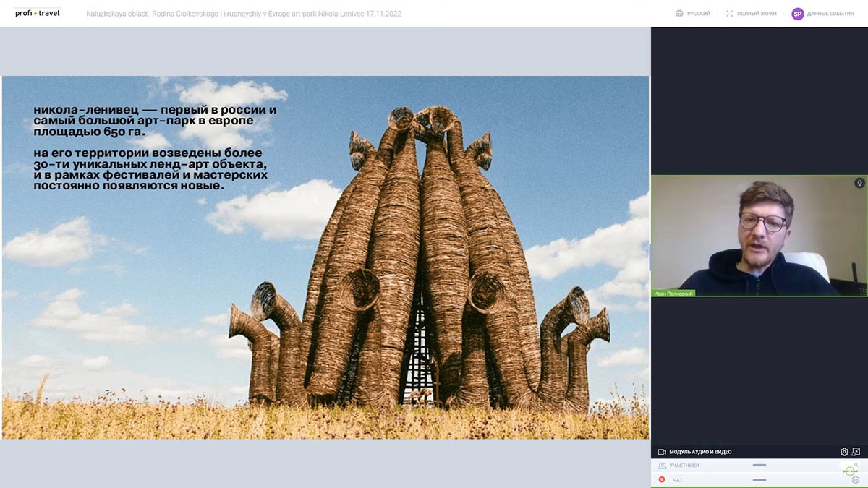Open Данные события event details

(x=830, y=14)
